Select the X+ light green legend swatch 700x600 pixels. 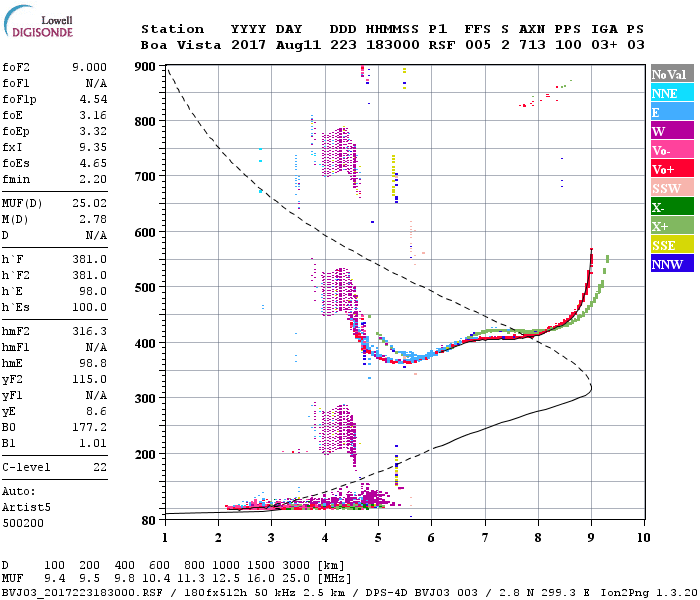672,225
